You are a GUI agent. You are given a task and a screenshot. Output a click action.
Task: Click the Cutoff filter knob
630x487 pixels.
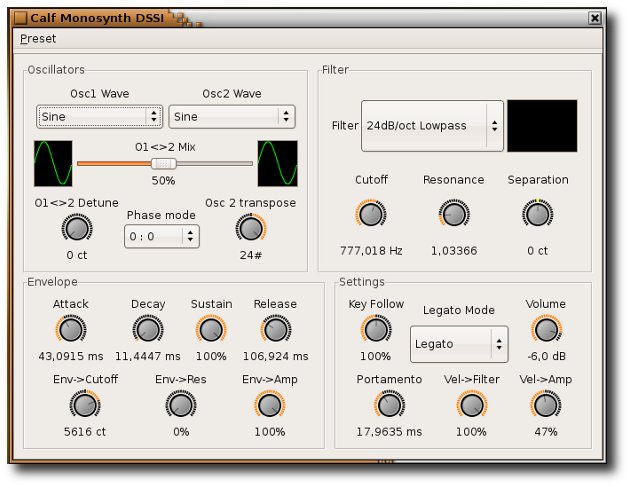pos(370,213)
